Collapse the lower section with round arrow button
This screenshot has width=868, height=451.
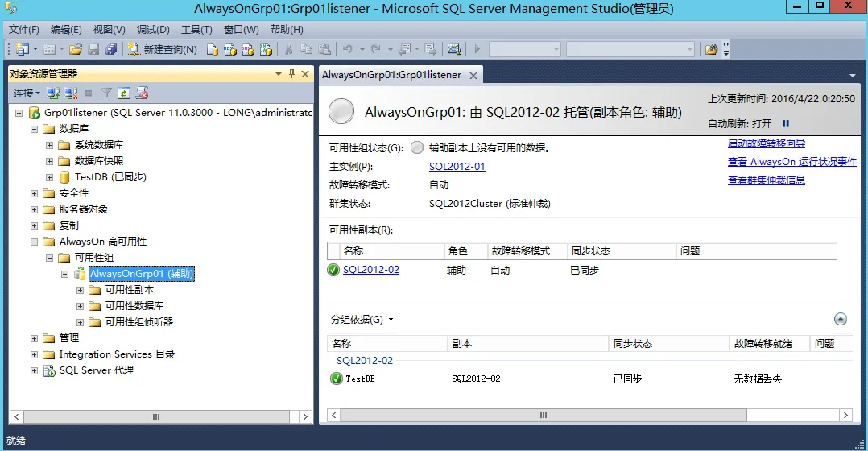(841, 319)
